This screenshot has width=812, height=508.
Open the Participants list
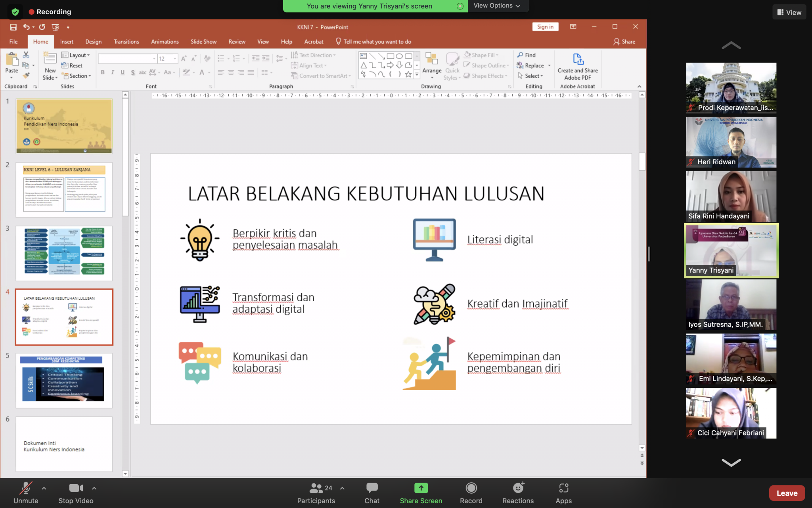pyautogui.click(x=316, y=493)
